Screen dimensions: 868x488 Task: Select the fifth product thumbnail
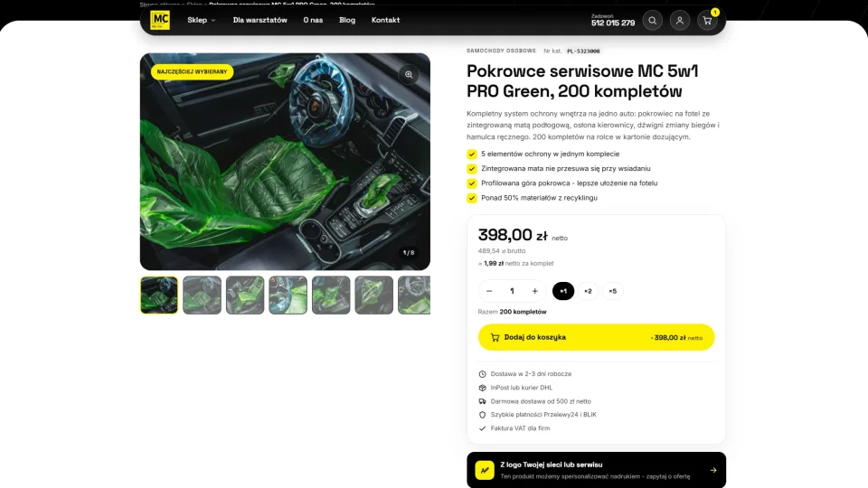[x=331, y=295]
